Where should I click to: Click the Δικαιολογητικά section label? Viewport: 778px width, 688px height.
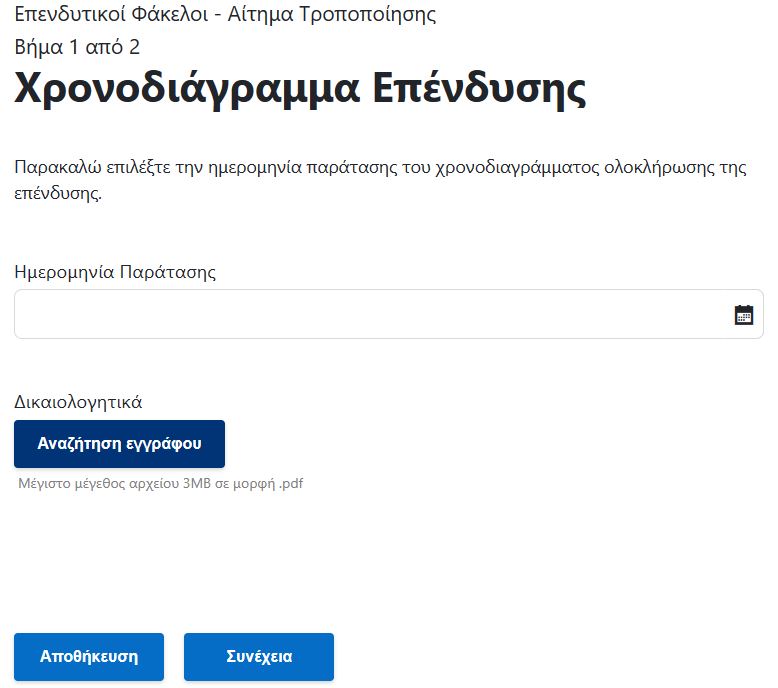78,402
